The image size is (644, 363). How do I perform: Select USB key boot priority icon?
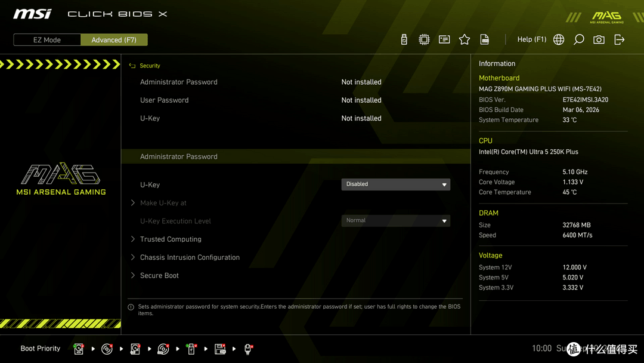(191, 349)
